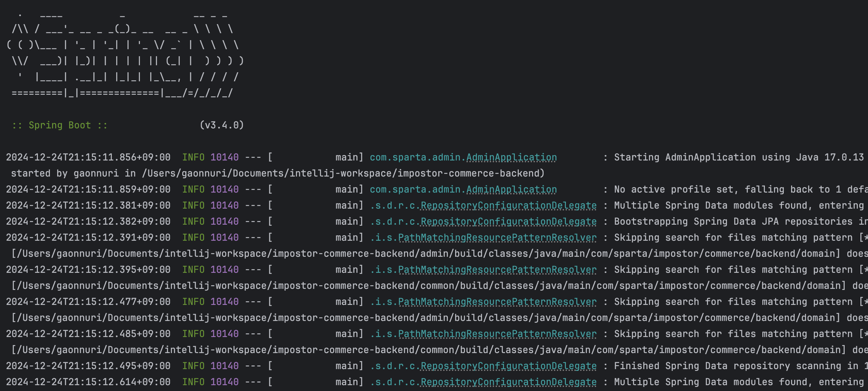Click timestamp 2024-12-24T21:15:11.856+09:00
The height and width of the screenshot is (391, 868).
[x=88, y=157]
